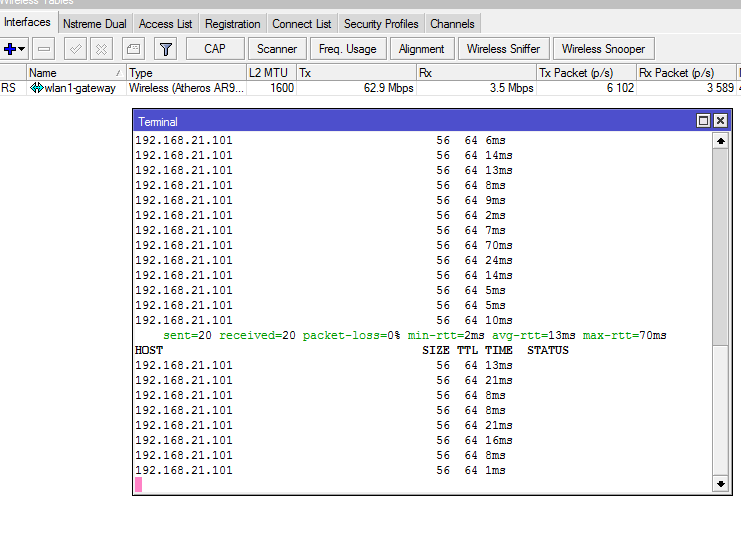Viewport: 741px width, 535px height.
Task: Open the Wireless Snooper
Action: click(x=603, y=49)
